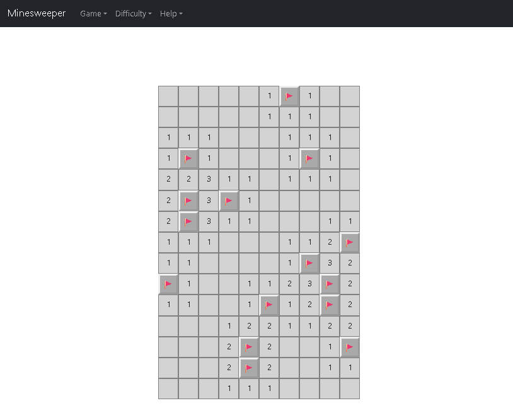Image resolution: width=513 pixels, height=420 pixels.
Task: Click the Minesweeper brand link
Action: pos(36,13)
